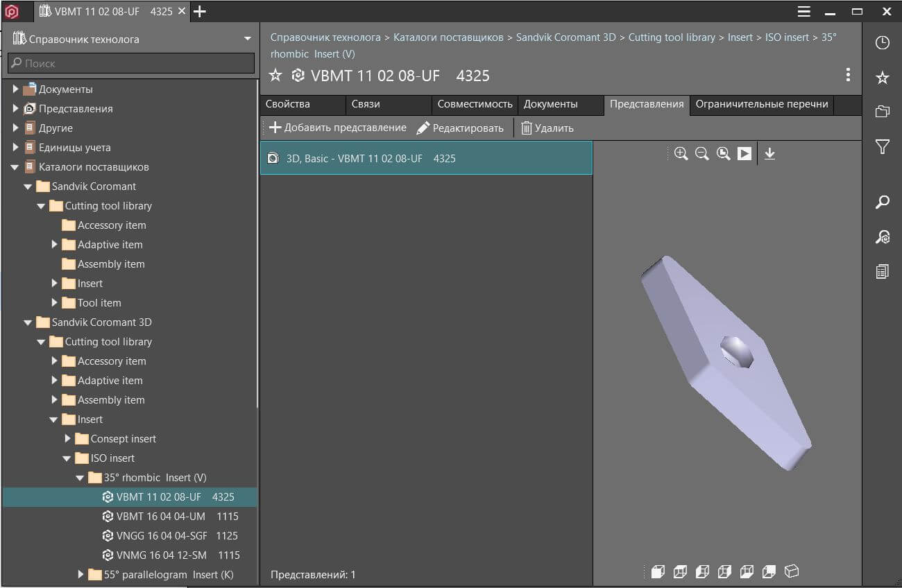902x588 pixels.
Task: Open the three-dot menu beside item title
Action: point(848,75)
